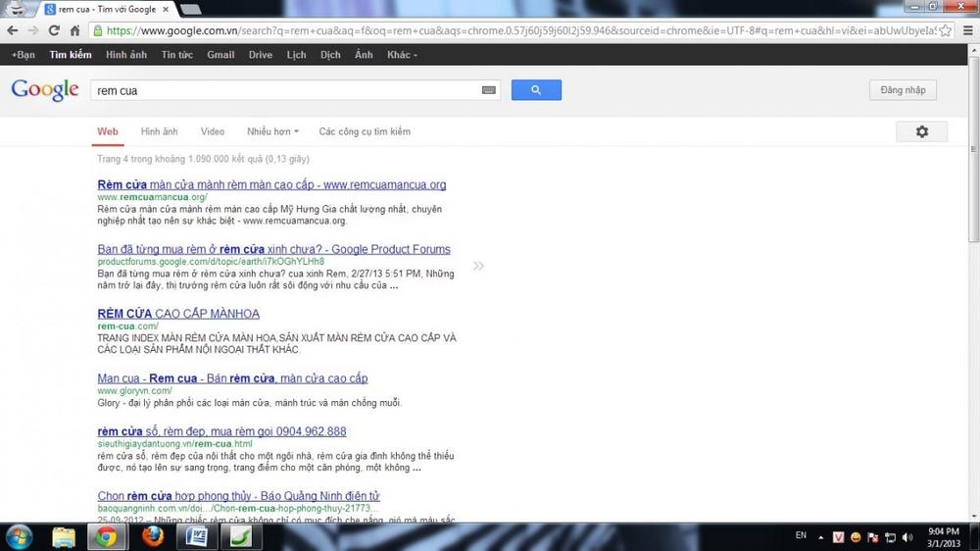Open 'RÈM CỬA CAO CẤP MÀNHOA' result
The width and height of the screenshot is (980, 551).
click(178, 314)
